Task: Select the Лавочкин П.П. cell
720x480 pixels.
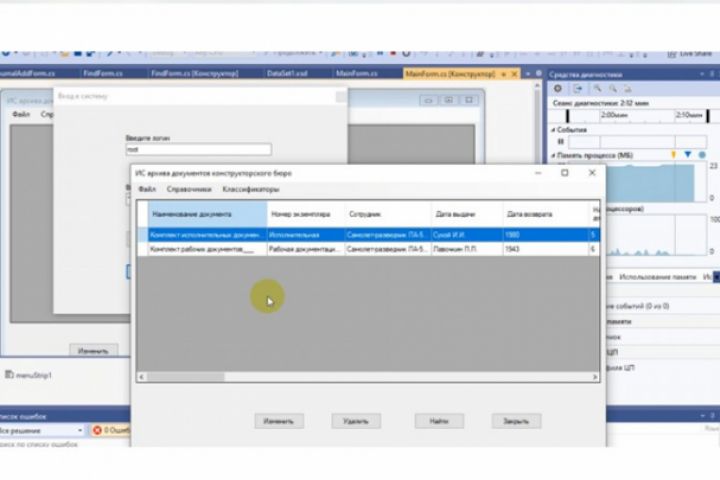Action: (x=467, y=249)
